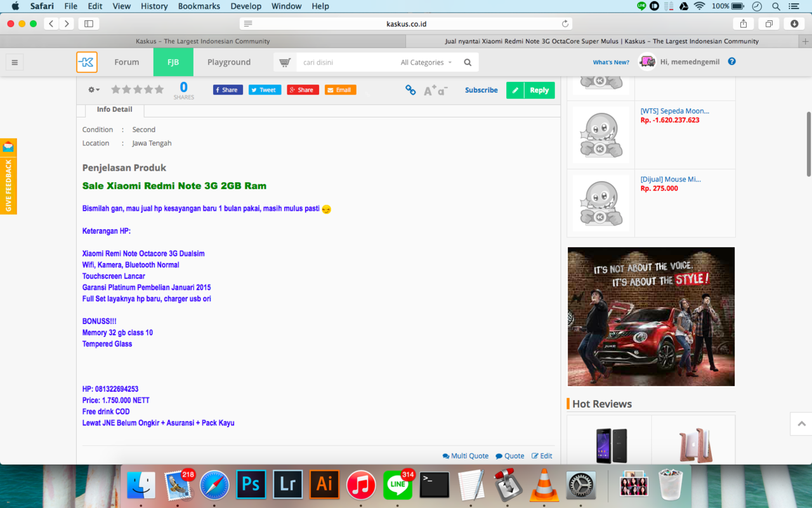Rate thread with the first star

click(115, 90)
